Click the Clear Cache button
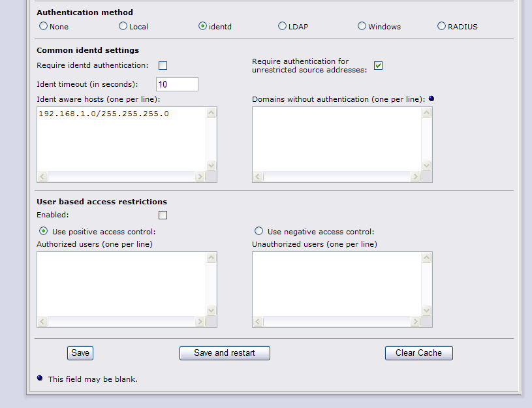 [x=418, y=353]
